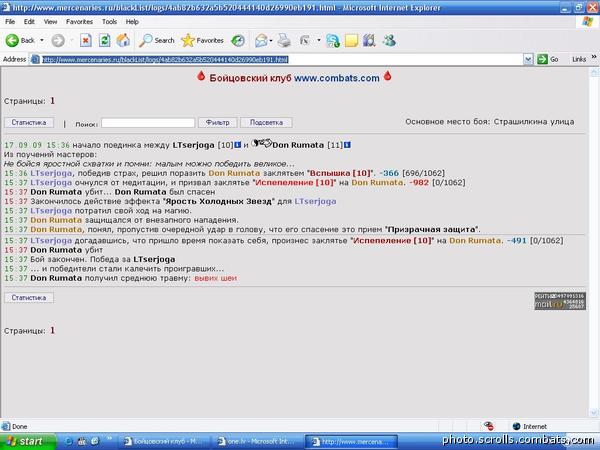Click the bottom Статистика button

pos(29,298)
